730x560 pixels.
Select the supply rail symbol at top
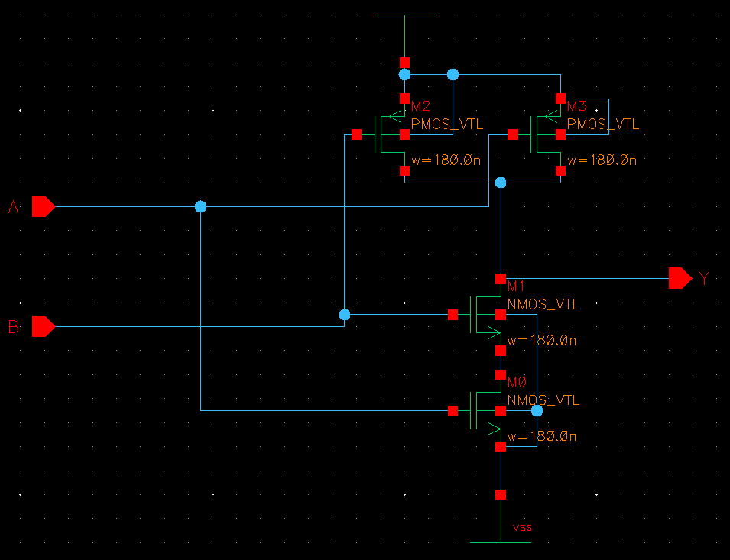pos(404,40)
